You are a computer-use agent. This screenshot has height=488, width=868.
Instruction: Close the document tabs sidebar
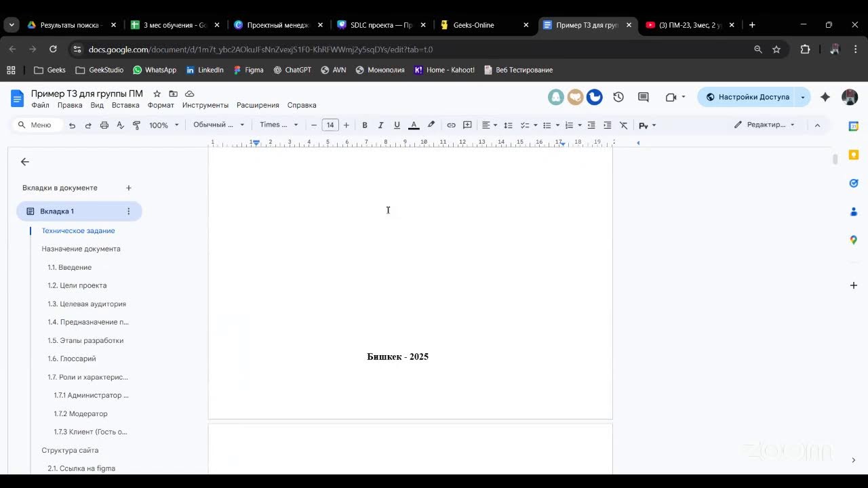[25, 161]
